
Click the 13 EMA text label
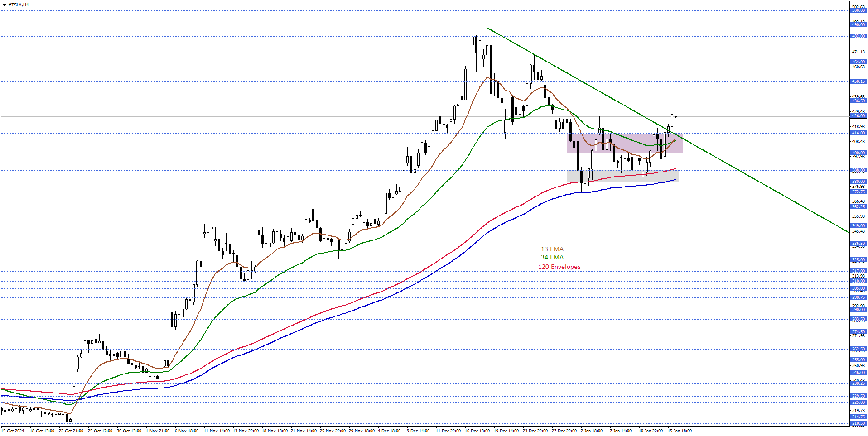(552, 249)
